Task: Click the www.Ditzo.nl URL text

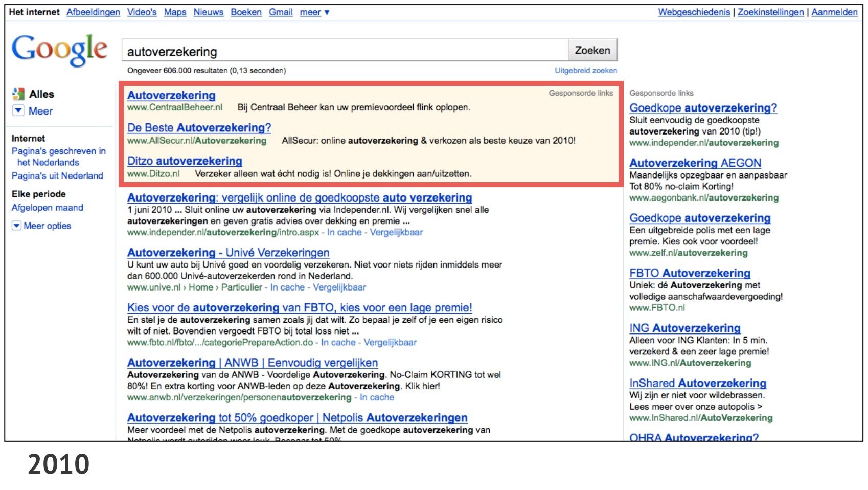Action: click(153, 174)
